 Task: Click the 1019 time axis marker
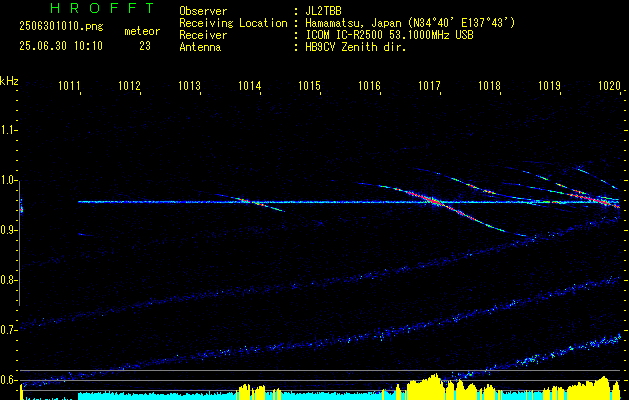click(x=550, y=86)
